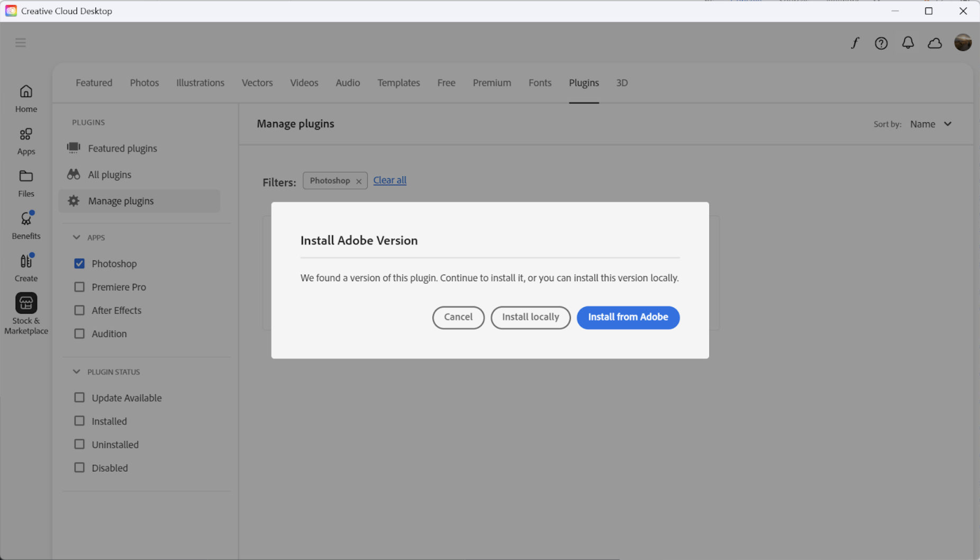Open the hamburger menu icon
Viewport: 980px width, 560px height.
click(21, 43)
